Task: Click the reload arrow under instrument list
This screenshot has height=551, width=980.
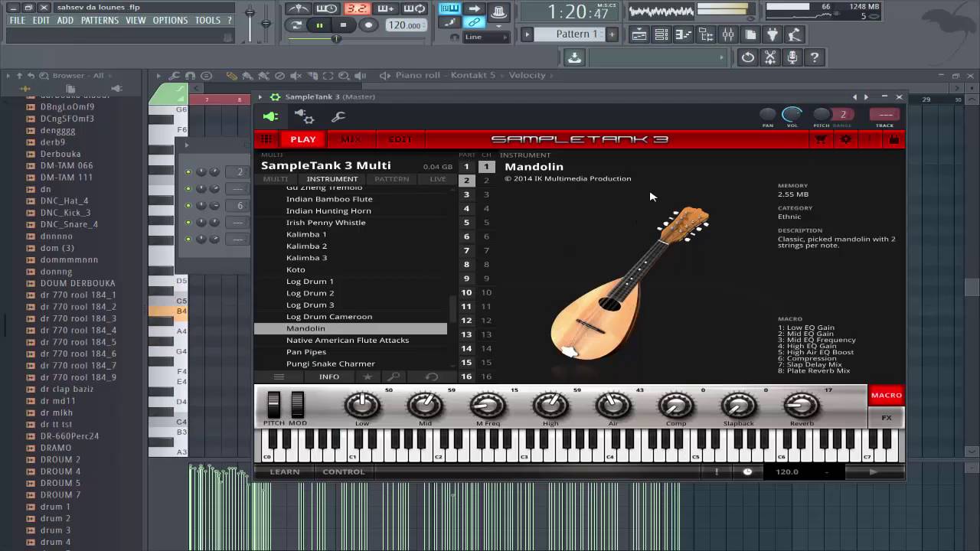Action: [432, 377]
